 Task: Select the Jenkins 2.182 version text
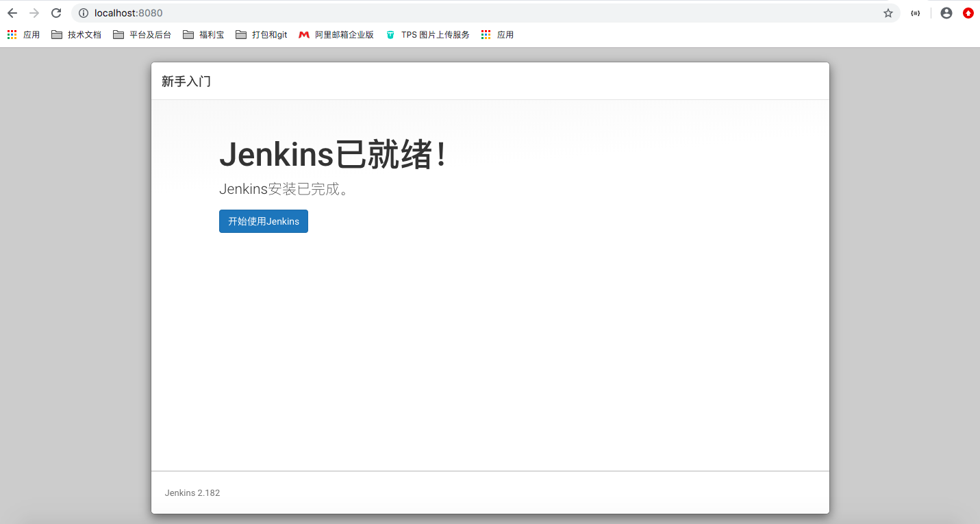[x=192, y=493]
